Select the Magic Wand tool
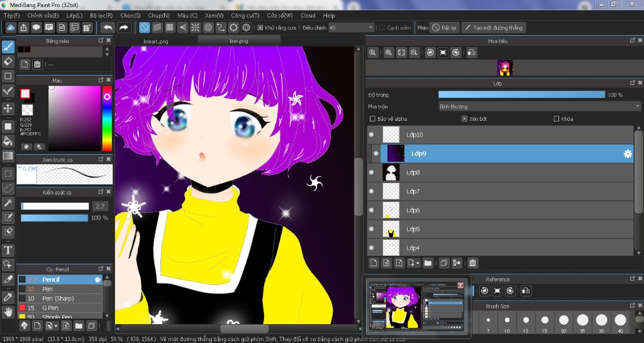 pos(8,203)
